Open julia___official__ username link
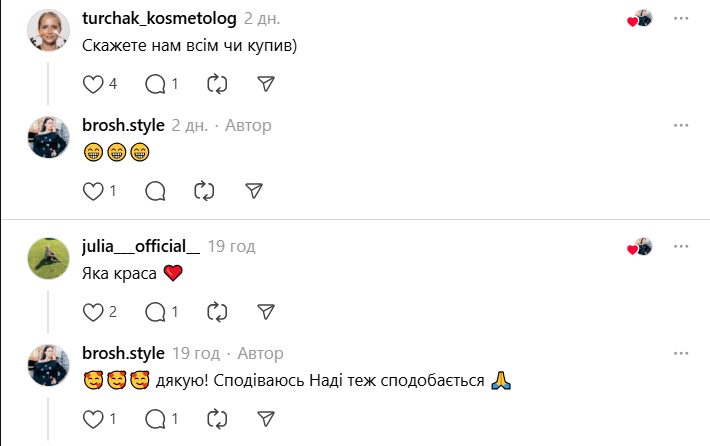This screenshot has height=446, width=710. coord(141,246)
